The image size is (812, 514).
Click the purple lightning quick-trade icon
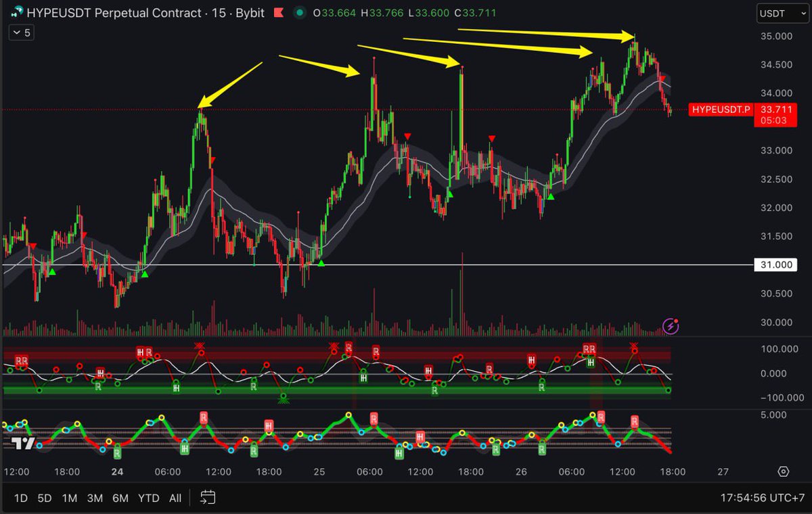coord(671,327)
